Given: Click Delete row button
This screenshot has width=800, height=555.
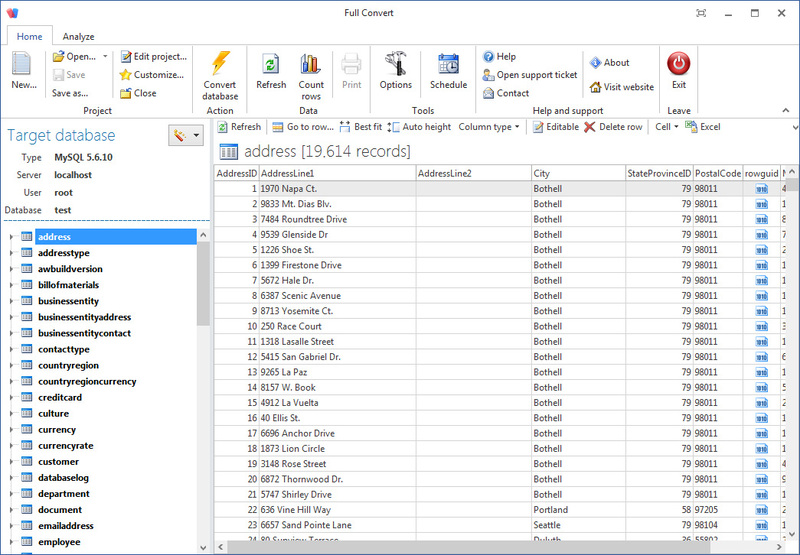Looking at the screenshot, I should pyautogui.click(x=613, y=127).
